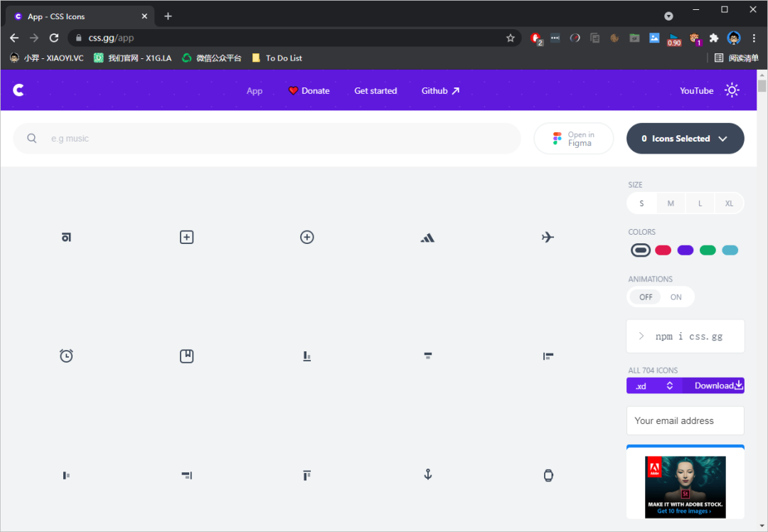Turn animations ON
This screenshot has width=768, height=532.
[676, 297]
